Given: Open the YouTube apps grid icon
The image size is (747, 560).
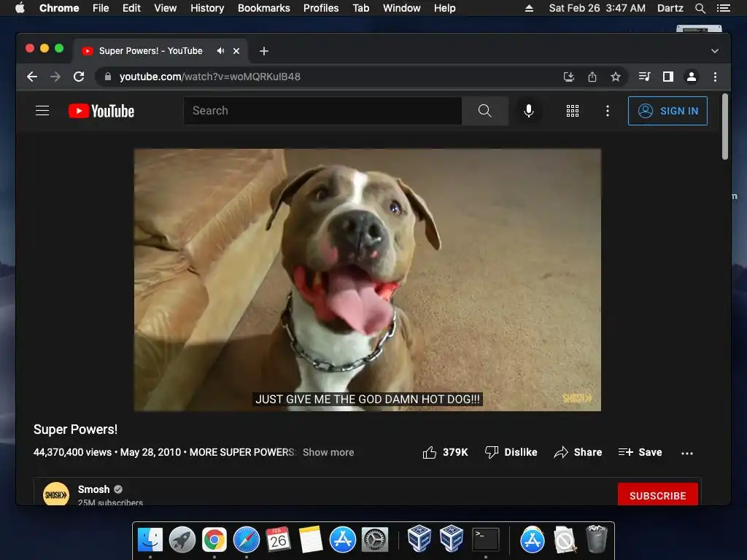Looking at the screenshot, I should coord(572,111).
